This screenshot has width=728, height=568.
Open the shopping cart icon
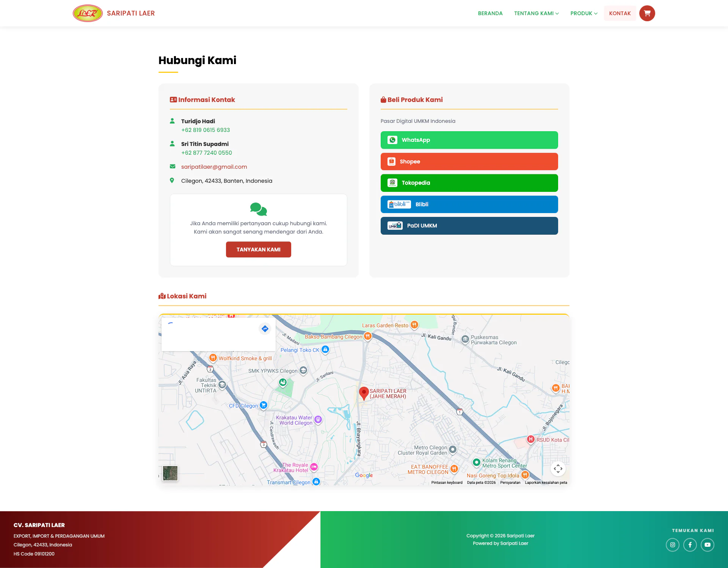[x=647, y=13]
